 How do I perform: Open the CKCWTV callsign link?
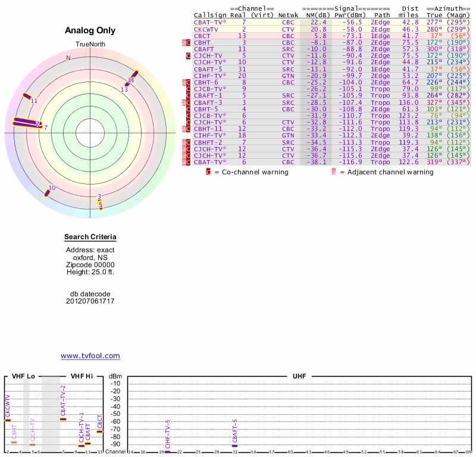[206, 29]
